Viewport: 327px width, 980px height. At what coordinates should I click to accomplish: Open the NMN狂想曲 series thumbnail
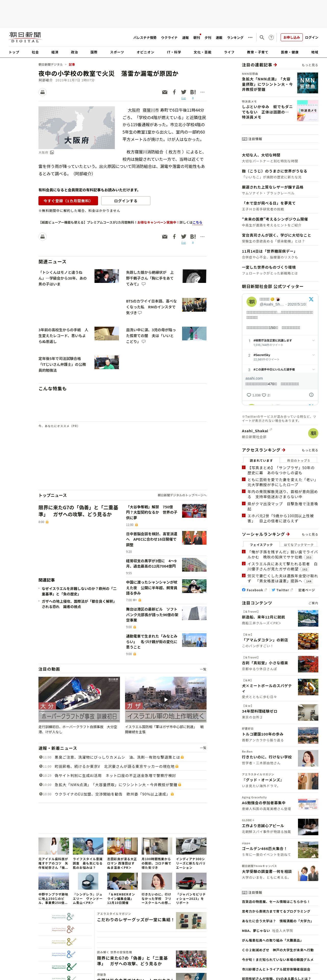pos(308,82)
